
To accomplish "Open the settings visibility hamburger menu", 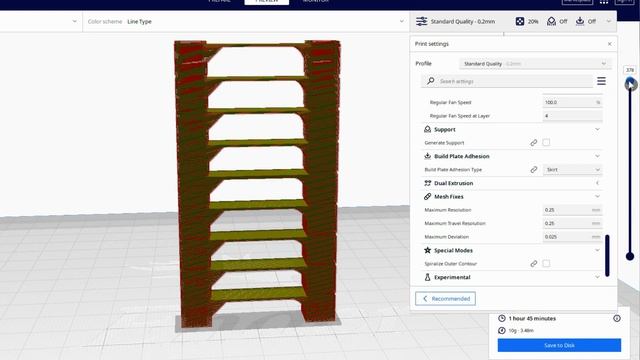I will pyautogui.click(x=601, y=81).
